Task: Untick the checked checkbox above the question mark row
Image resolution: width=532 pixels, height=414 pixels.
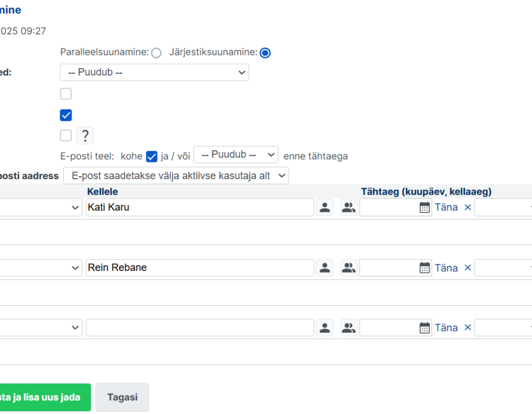Action: [66, 115]
